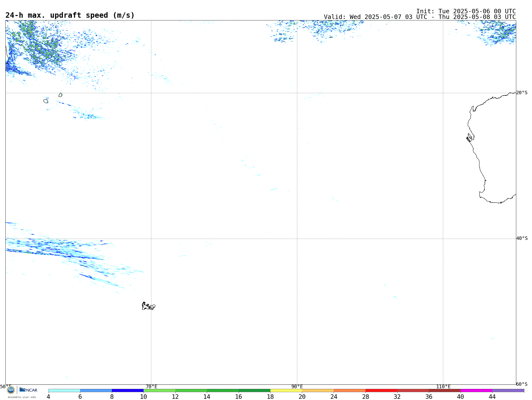Click the colorbar tick label 44
The image size is (532, 400).
[492, 397]
